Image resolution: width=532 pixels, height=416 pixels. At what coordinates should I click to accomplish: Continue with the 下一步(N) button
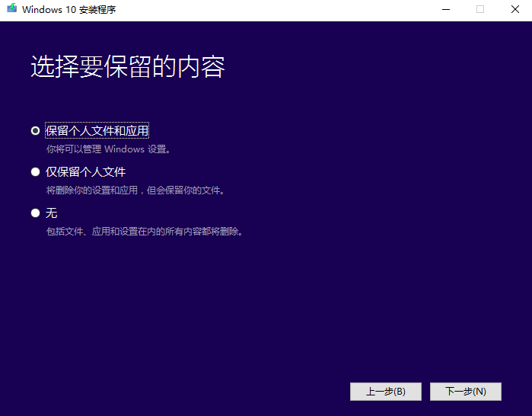465,392
